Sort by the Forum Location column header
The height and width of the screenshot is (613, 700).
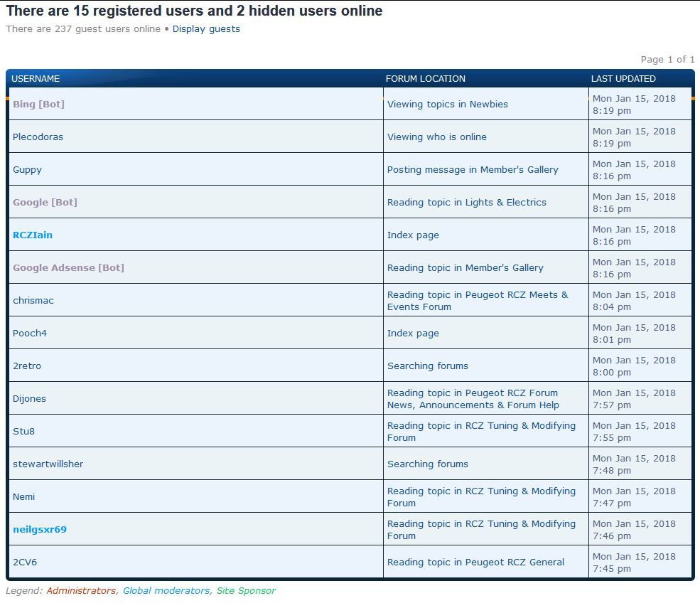click(x=425, y=79)
